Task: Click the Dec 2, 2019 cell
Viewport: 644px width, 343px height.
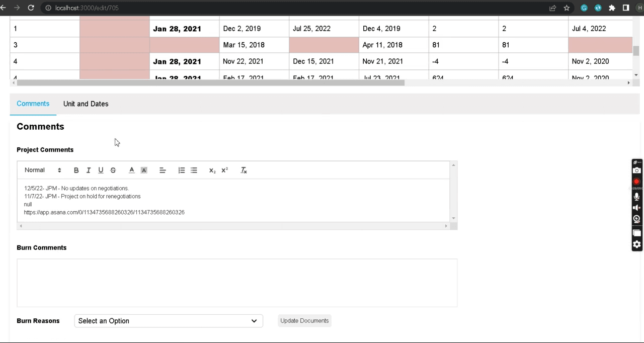Action: [254, 29]
